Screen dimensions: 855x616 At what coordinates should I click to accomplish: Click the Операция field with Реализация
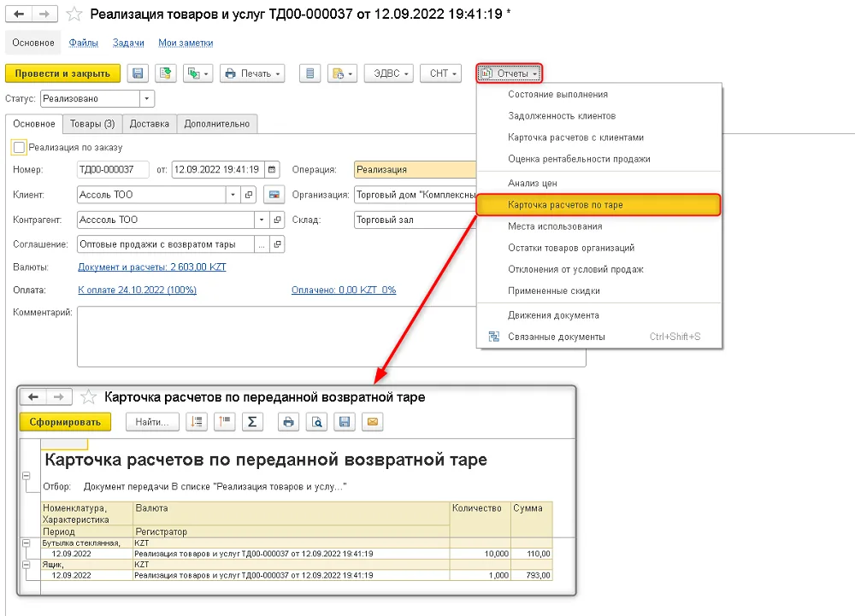pos(416,169)
